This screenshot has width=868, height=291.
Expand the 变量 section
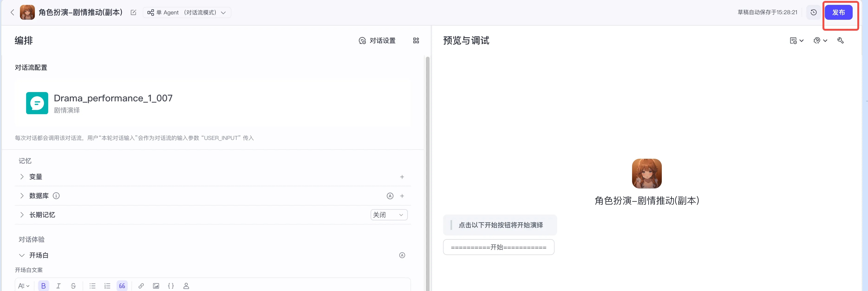[22, 177]
